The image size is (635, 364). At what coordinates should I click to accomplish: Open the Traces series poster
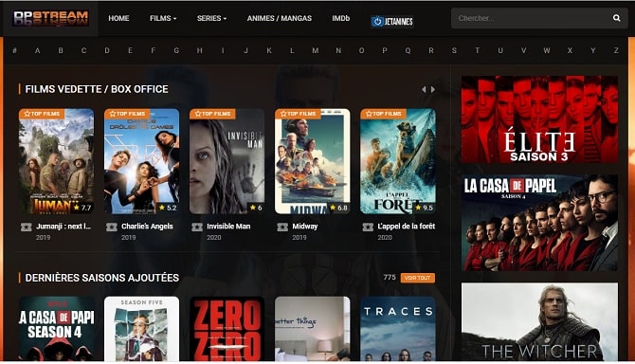click(398, 329)
